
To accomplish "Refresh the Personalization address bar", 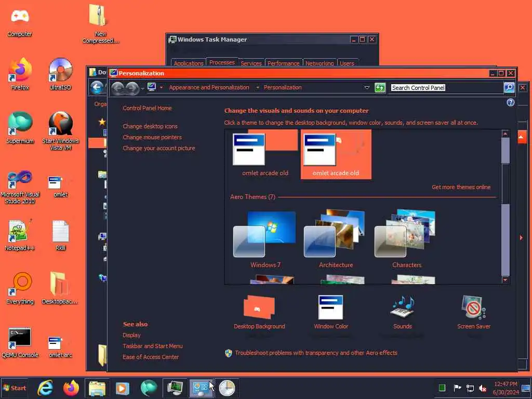I will click(x=380, y=87).
